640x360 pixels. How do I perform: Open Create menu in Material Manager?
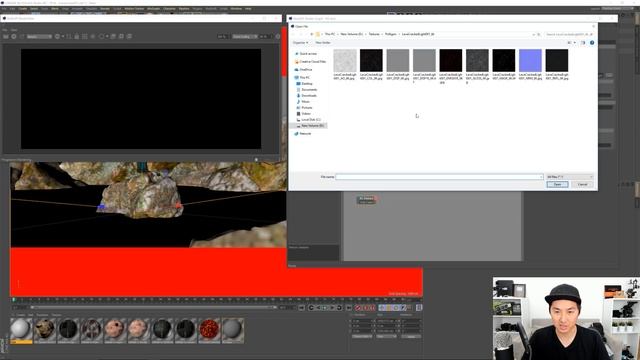20,315
